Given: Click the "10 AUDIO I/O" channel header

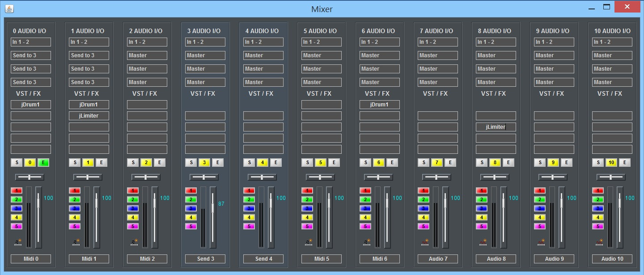Looking at the screenshot, I should coord(613,31).
